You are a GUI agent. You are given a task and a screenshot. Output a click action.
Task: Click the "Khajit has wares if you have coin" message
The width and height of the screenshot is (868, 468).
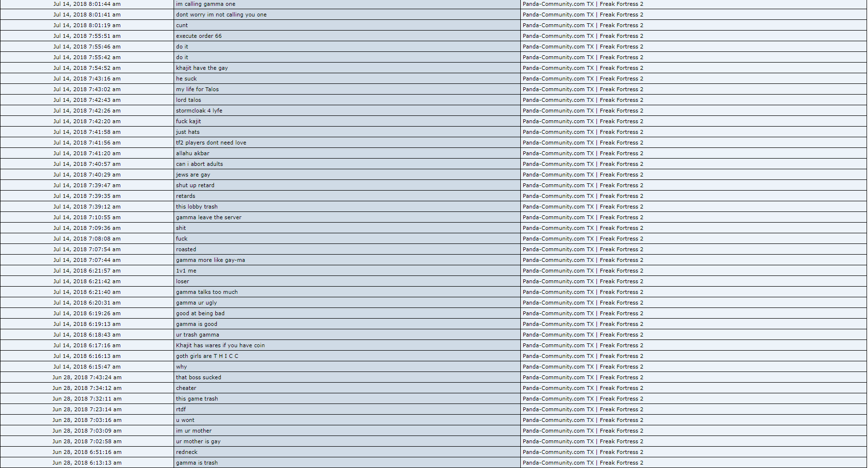point(220,345)
